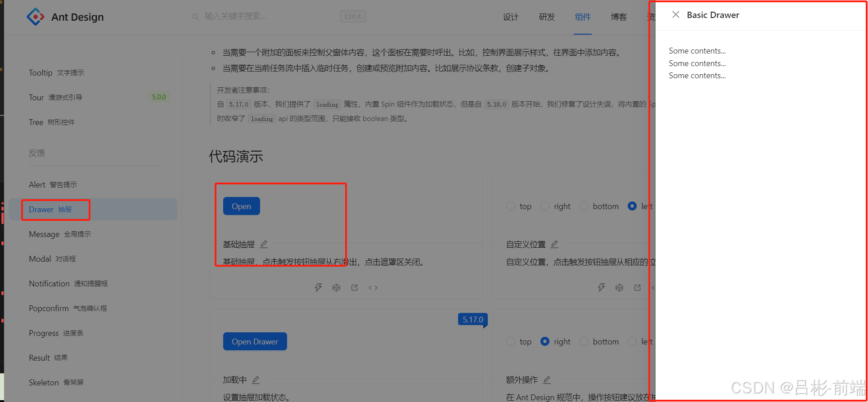Open Alert 警告提示 in sidebar
The height and width of the screenshot is (402, 868).
pos(93,184)
